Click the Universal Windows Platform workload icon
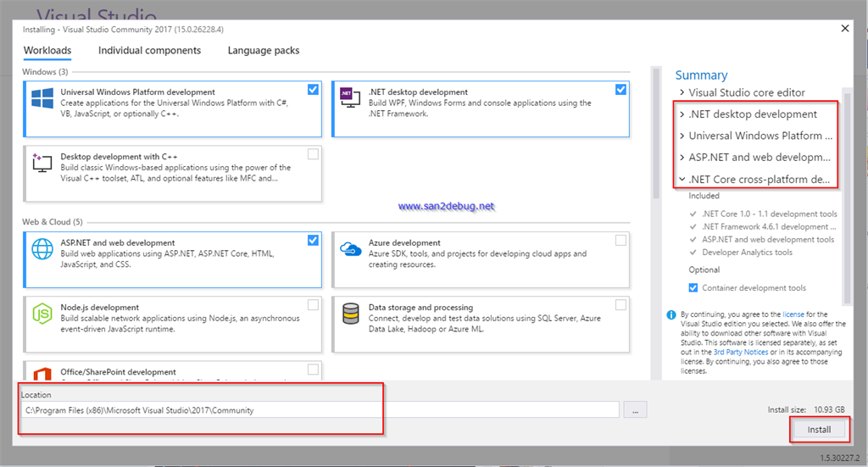 [x=42, y=98]
